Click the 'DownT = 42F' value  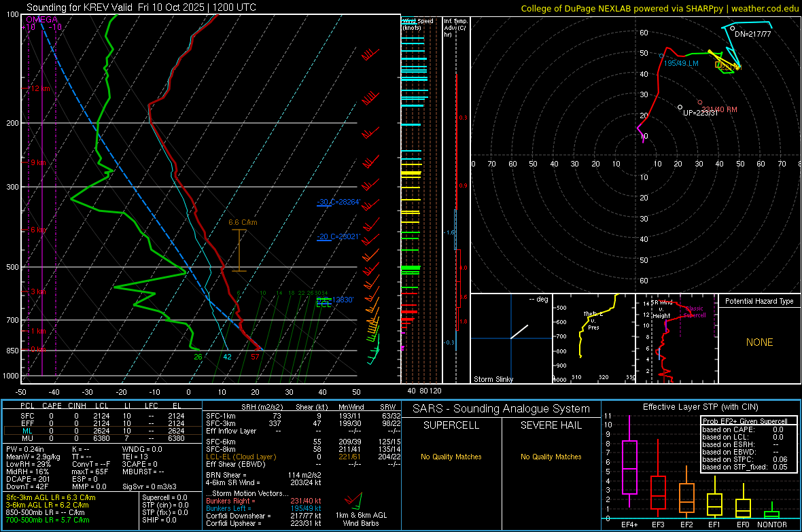click(27, 487)
